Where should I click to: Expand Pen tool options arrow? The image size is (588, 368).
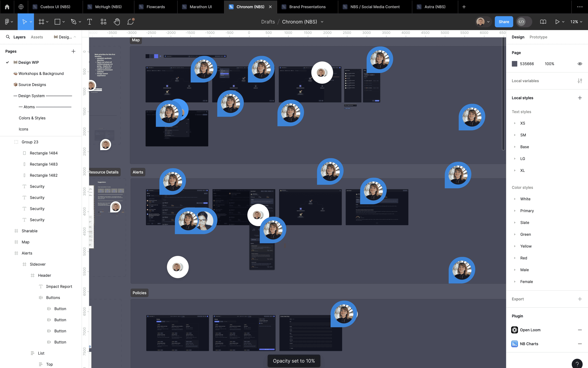coord(80,22)
